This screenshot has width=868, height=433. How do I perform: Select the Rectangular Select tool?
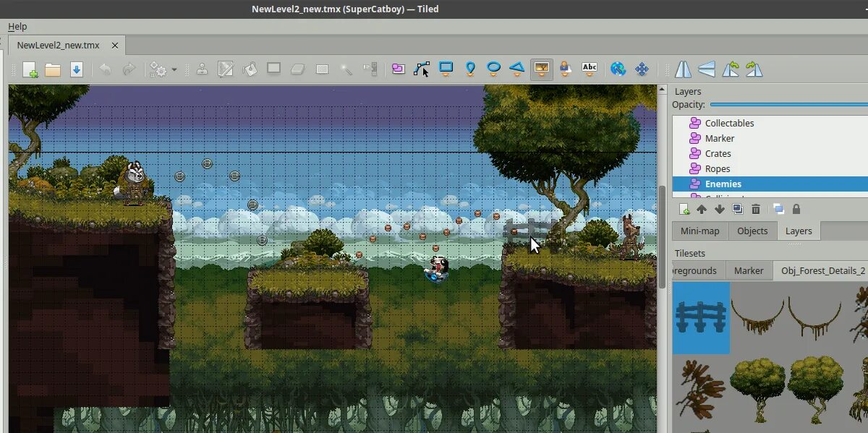[322, 69]
